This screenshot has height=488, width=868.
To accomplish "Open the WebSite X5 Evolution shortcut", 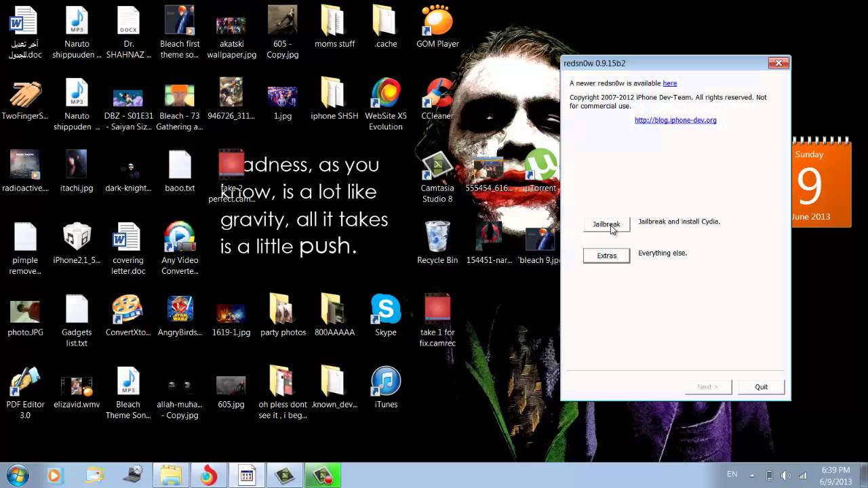I will tap(386, 104).
